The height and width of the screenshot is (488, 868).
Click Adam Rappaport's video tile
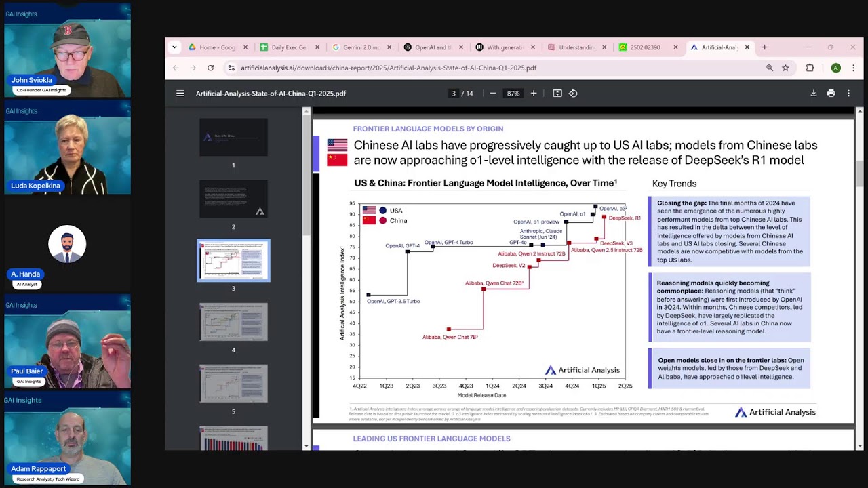click(x=67, y=439)
